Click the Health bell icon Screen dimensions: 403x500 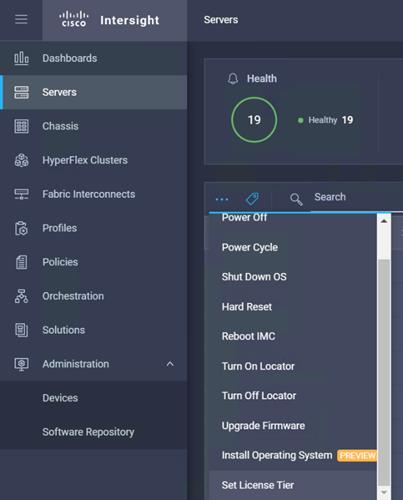point(233,79)
